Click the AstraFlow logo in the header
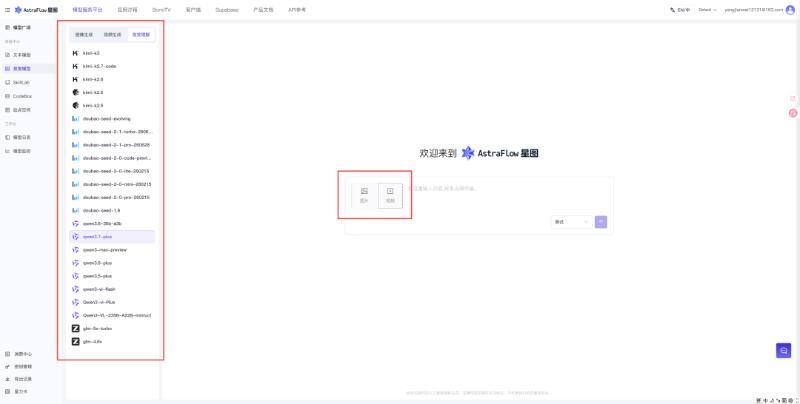The height and width of the screenshot is (404, 800). 36,10
